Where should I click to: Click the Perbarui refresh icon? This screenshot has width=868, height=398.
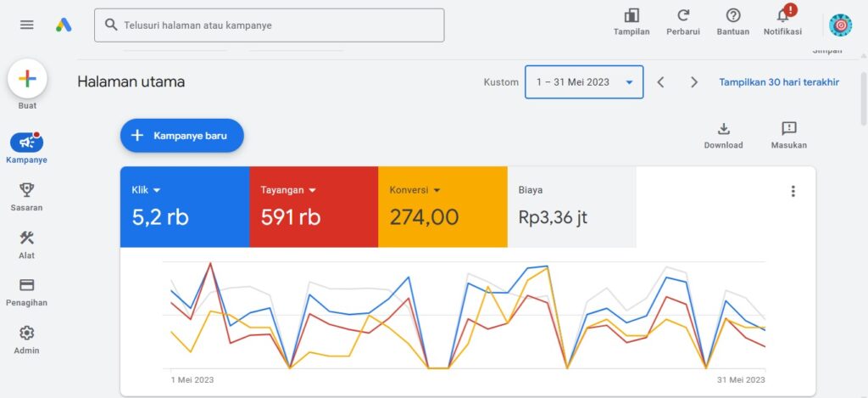[682, 16]
